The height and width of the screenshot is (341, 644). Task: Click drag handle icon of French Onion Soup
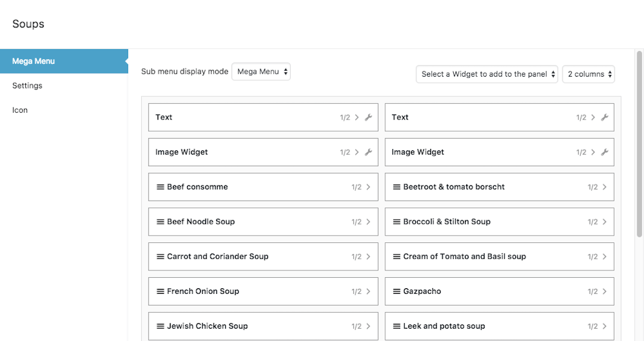pos(161,291)
